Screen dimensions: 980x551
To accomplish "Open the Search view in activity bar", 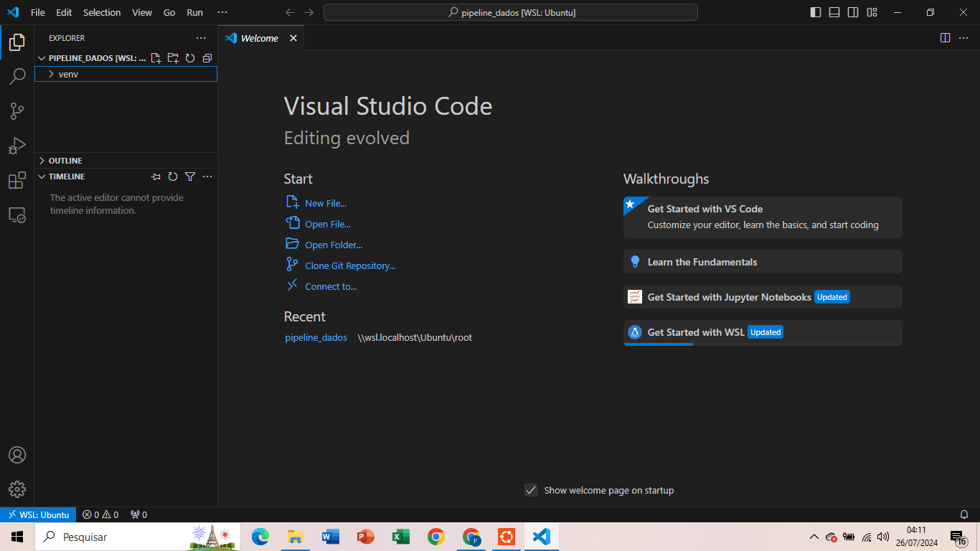I will pos(17,77).
